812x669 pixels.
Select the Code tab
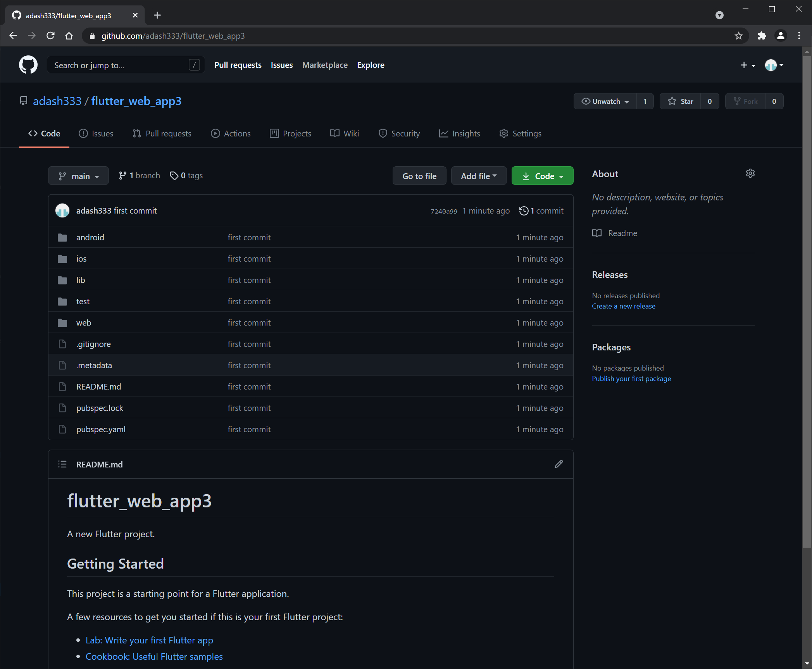pyautogui.click(x=44, y=133)
